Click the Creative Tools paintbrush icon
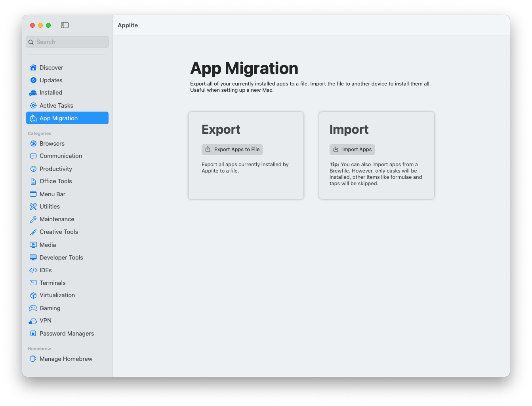This screenshot has height=406, width=532. (33, 232)
